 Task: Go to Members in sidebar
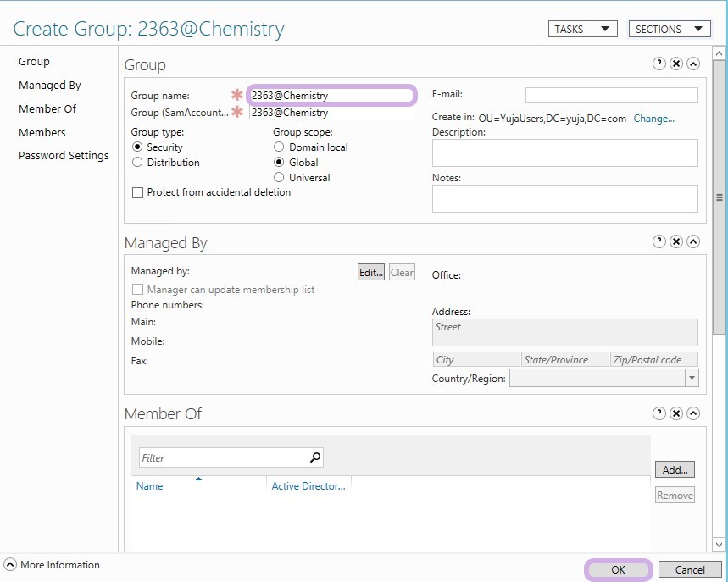point(42,132)
